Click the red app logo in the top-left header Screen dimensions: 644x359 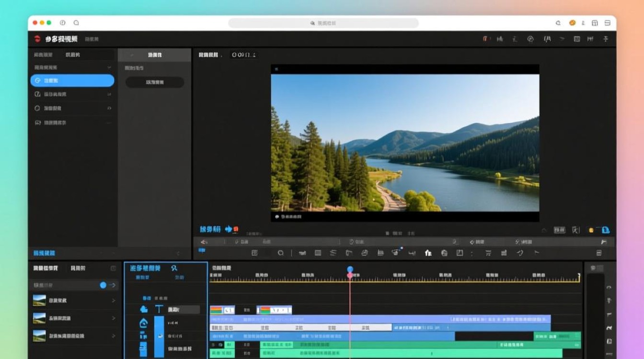pyautogui.click(x=37, y=39)
